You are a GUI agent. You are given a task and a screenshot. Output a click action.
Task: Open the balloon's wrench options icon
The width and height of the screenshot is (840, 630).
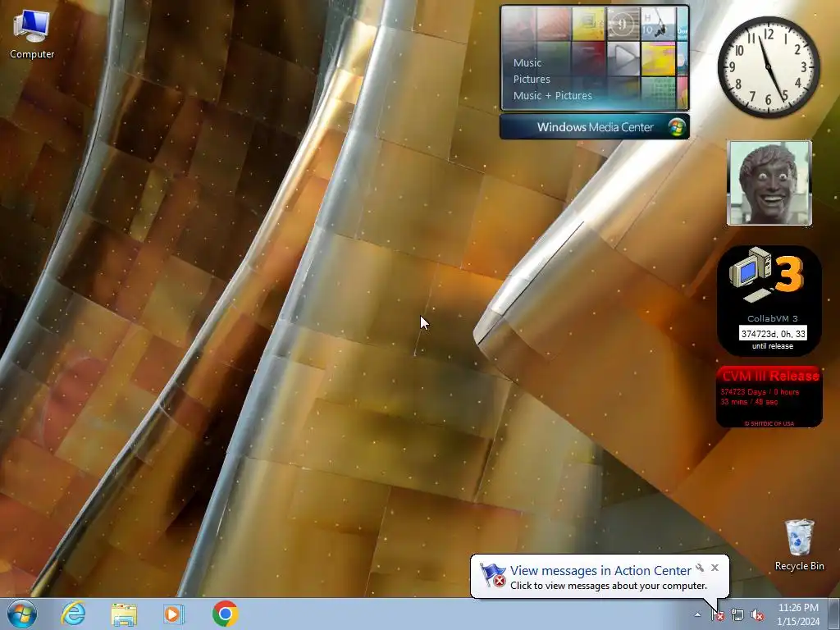click(700, 568)
